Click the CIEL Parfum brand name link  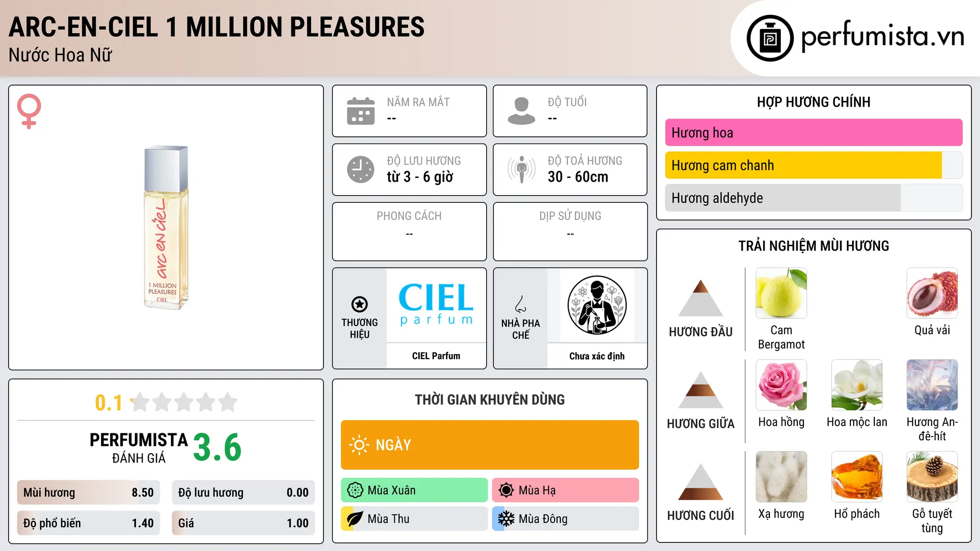436,356
